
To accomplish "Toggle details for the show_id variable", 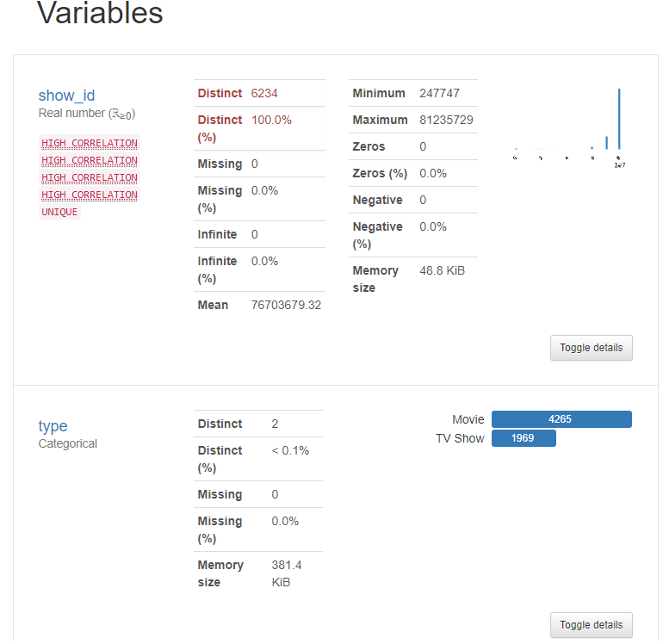I will (x=591, y=348).
